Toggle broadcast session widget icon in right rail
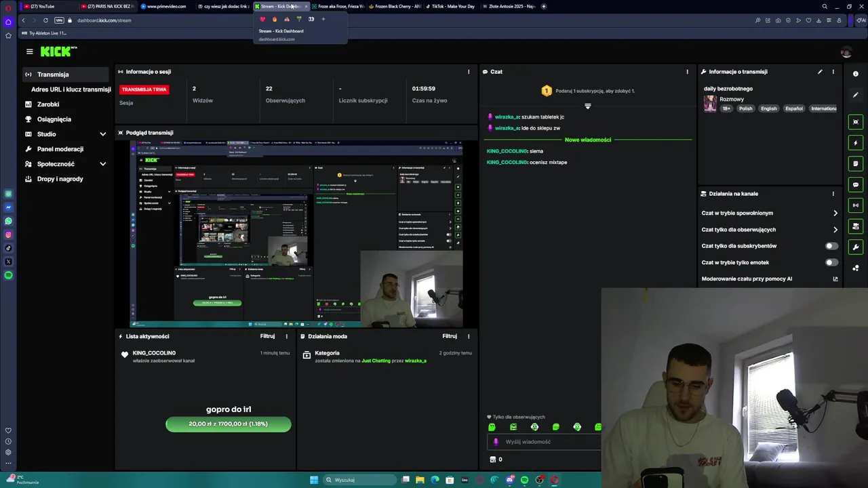The height and width of the screenshot is (488, 868). (x=856, y=205)
